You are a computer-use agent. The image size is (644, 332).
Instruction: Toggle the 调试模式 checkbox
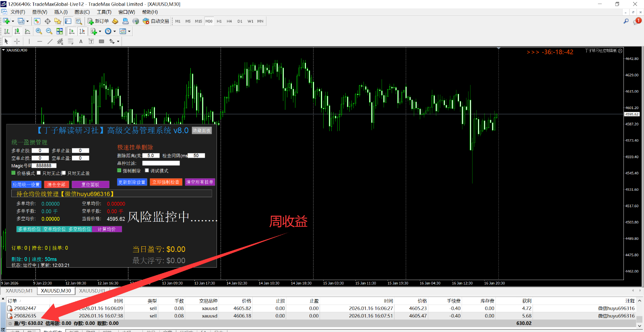coord(147,170)
